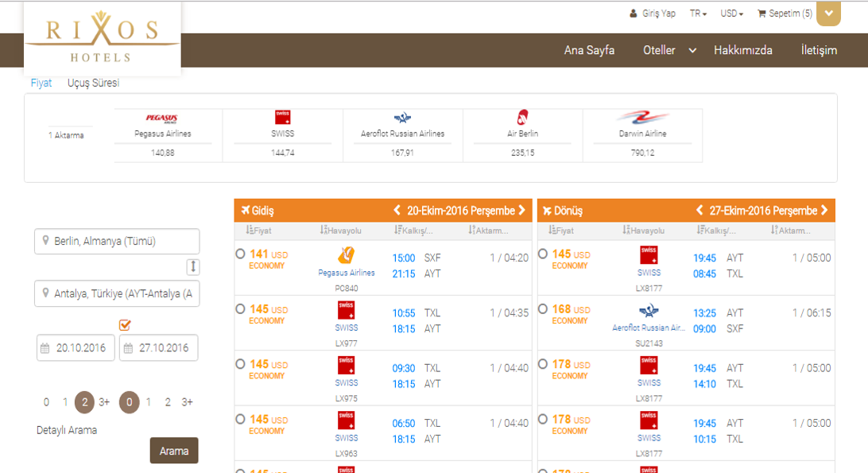The height and width of the screenshot is (473, 868).
Task: Click the airplane icon beside Dönüş
Action: click(547, 211)
